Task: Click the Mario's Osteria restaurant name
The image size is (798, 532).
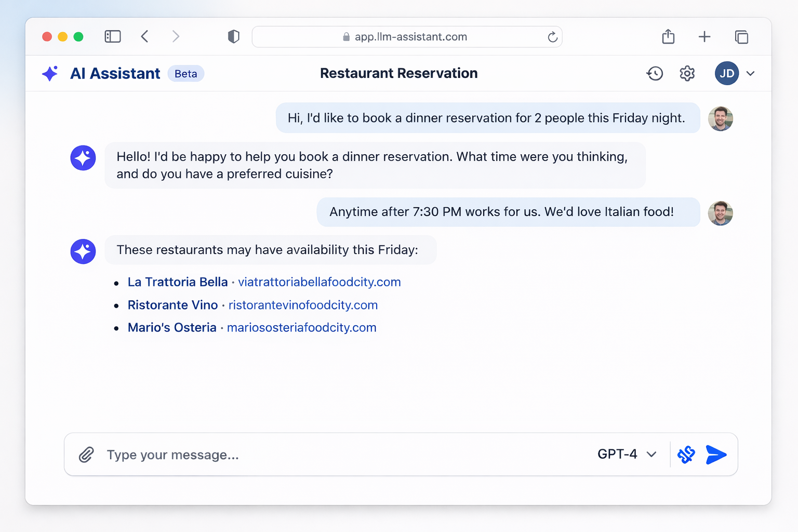Action: point(172,328)
